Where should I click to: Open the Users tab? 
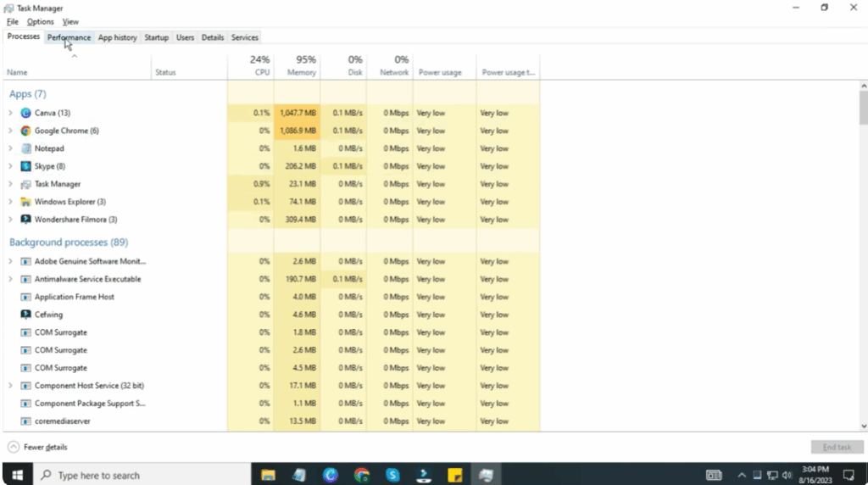(185, 37)
